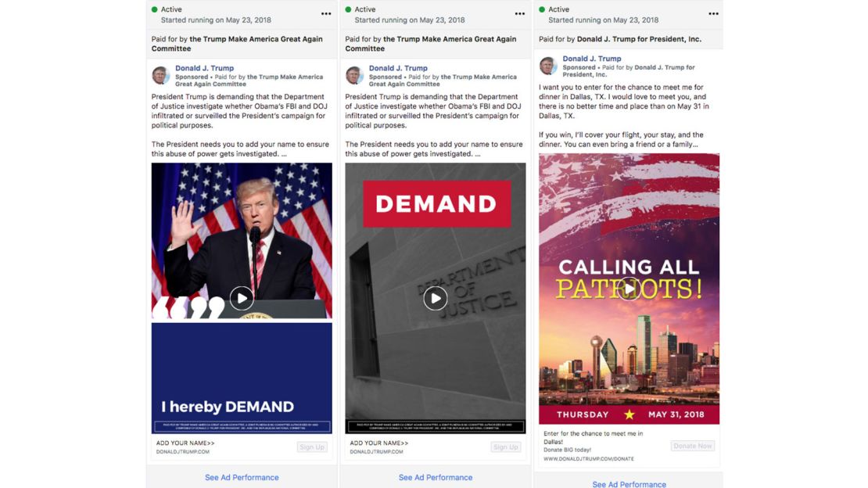Click middle ad's 'Paid for by' committee header
868x488 pixels.
click(x=431, y=44)
